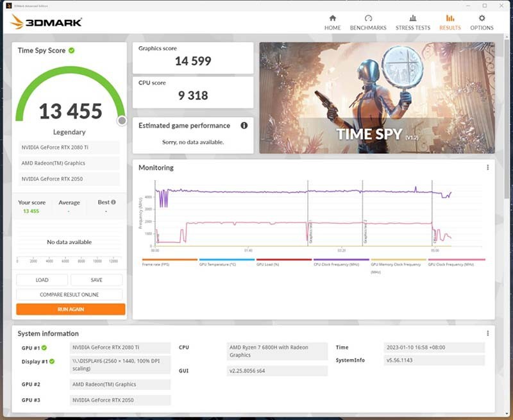Click Compare Result Online
The image size is (513, 420).
[x=69, y=294]
